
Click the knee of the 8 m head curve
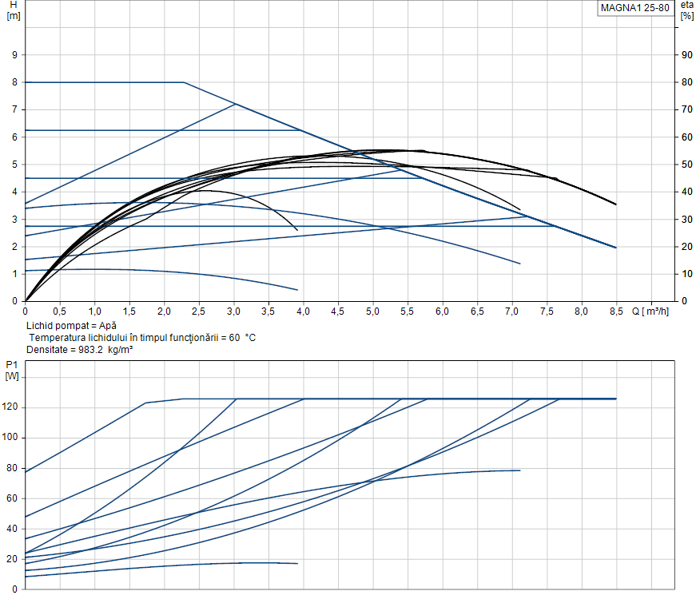(185, 82)
